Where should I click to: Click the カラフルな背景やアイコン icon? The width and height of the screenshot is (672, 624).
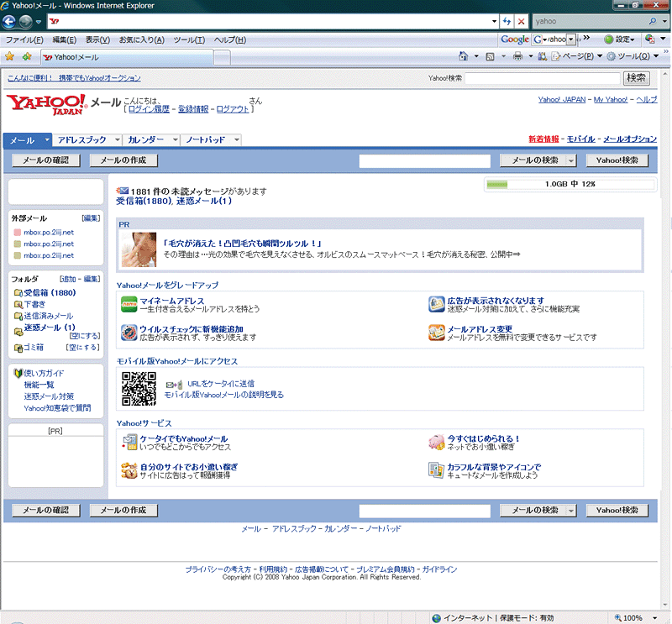(437, 470)
